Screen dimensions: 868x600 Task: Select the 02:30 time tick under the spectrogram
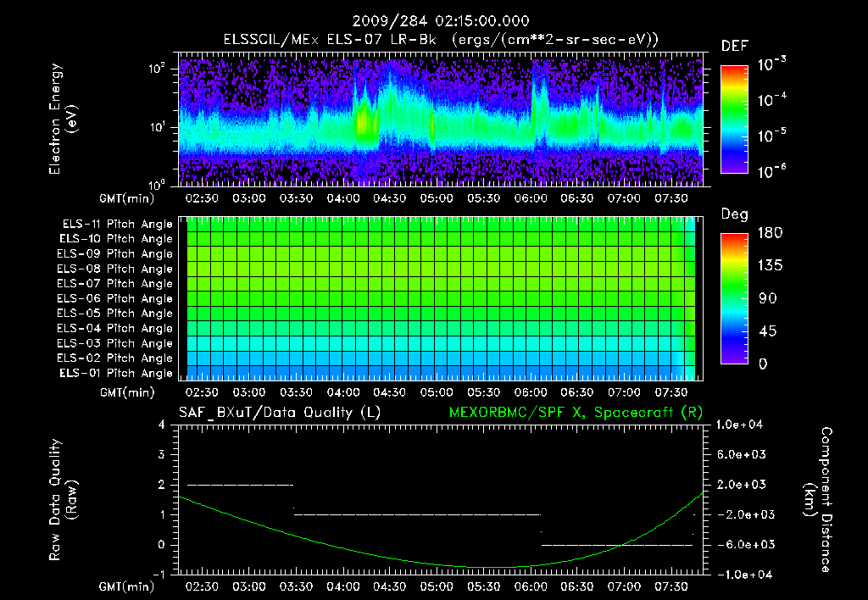click(x=202, y=198)
